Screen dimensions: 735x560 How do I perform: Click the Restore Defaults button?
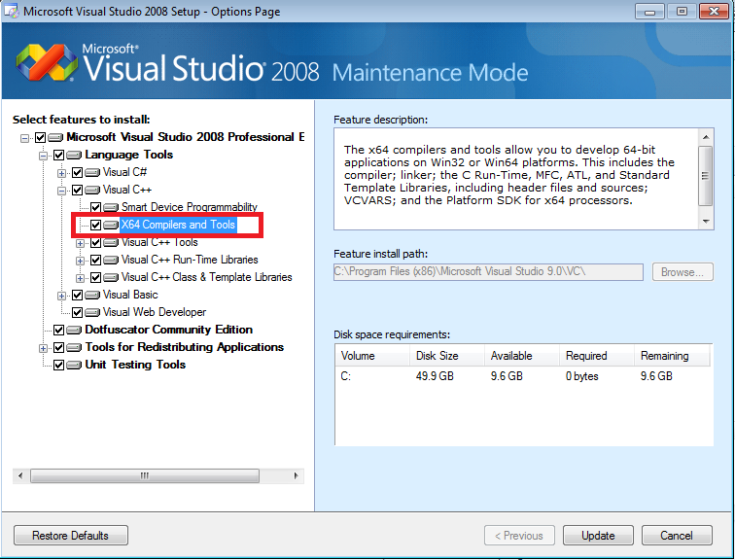click(x=71, y=535)
